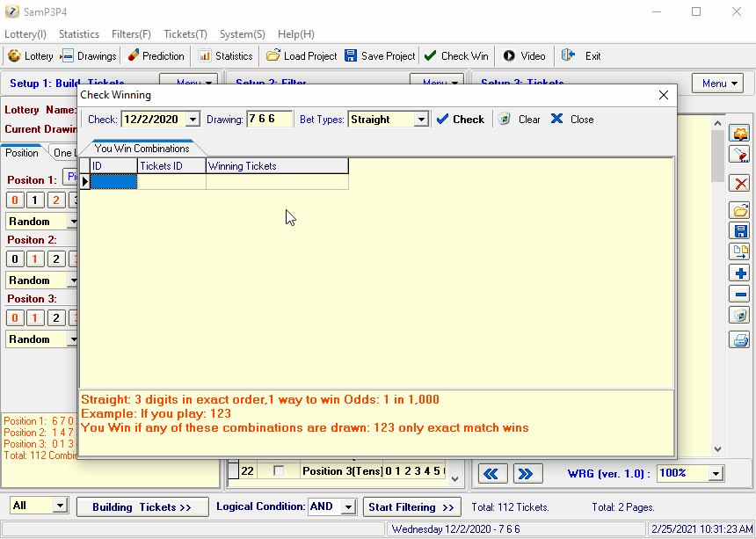Go to next tickets page arrow
This screenshot has height=539, width=756.
(527, 474)
